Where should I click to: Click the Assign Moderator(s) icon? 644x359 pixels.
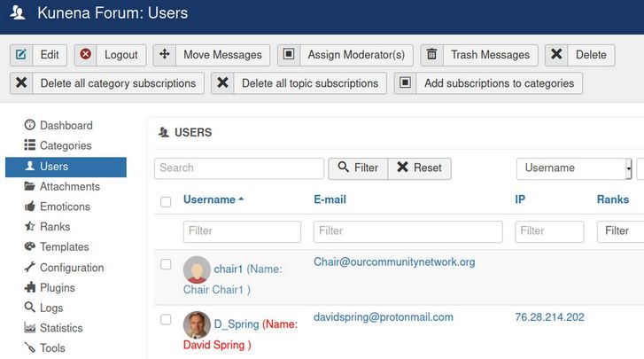point(289,55)
